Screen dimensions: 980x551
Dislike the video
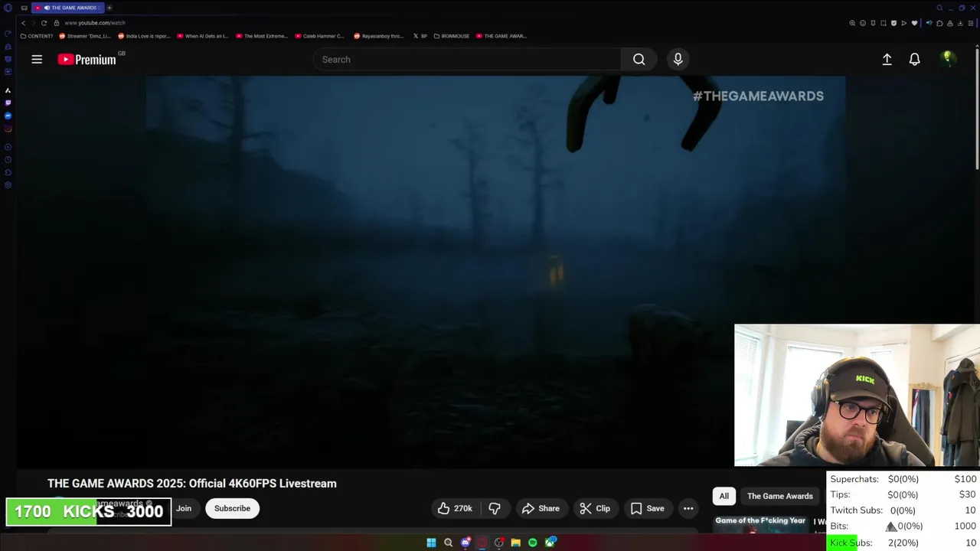pyautogui.click(x=495, y=508)
